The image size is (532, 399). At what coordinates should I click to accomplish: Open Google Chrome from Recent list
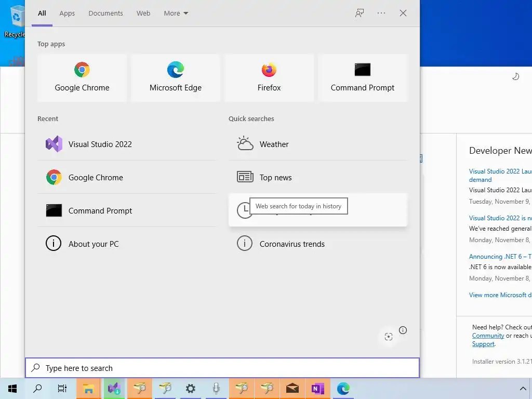[x=127, y=178]
